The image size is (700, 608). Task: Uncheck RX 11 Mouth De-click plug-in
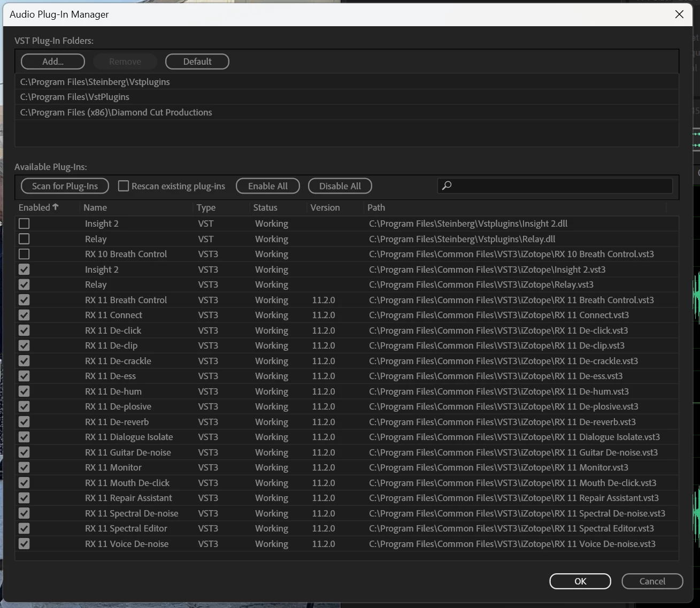click(x=24, y=483)
